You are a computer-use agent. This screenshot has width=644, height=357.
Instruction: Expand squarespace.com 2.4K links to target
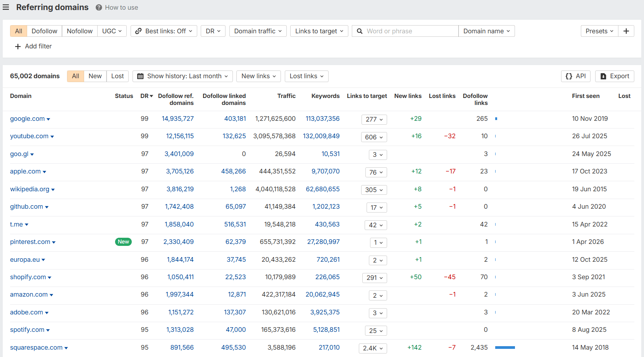[x=373, y=348]
